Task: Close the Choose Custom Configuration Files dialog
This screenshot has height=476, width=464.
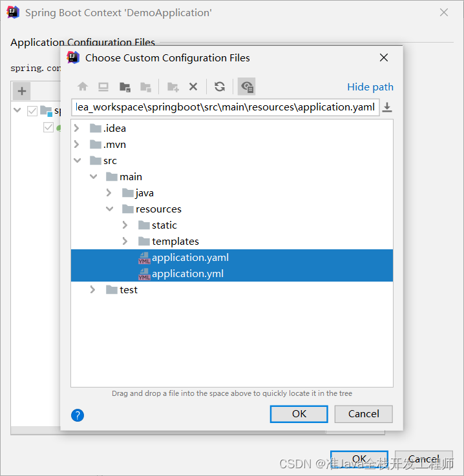Action: pos(384,57)
